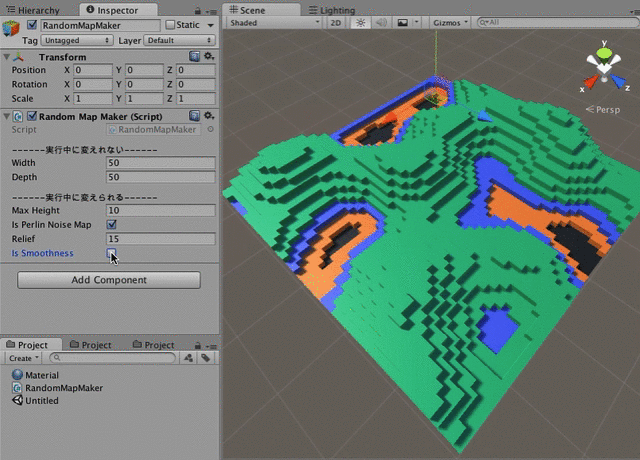Select the third Project tab
Image resolution: width=640 pixels, height=460 pixels.
tap(154, 345)
